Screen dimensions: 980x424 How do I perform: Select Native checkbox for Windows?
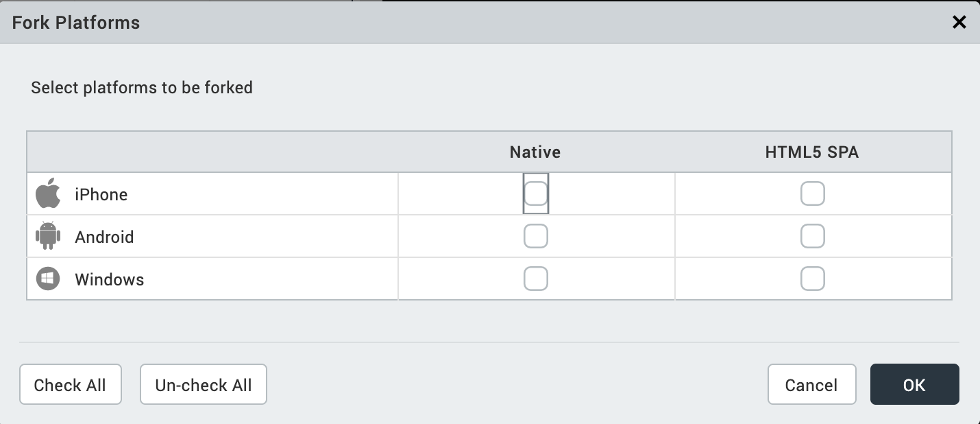tap(536, 279)
